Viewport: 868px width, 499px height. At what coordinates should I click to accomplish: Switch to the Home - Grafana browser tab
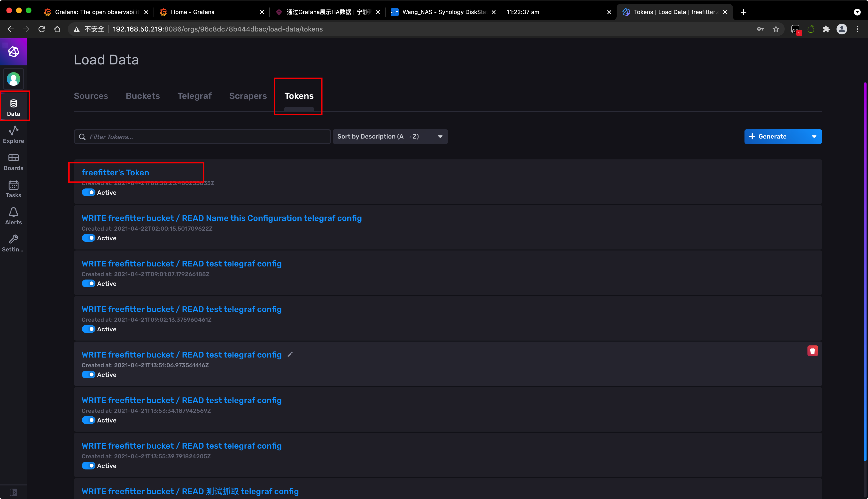pos(211,12)
